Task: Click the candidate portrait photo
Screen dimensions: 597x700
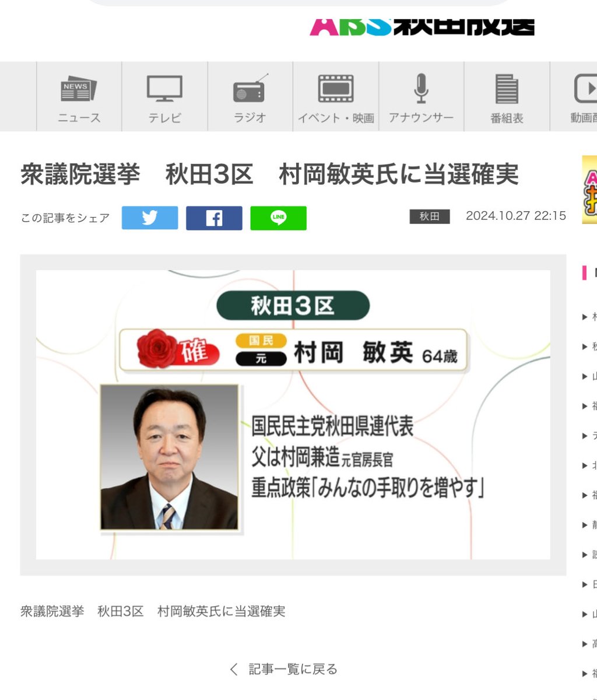Action: [169, 457]
